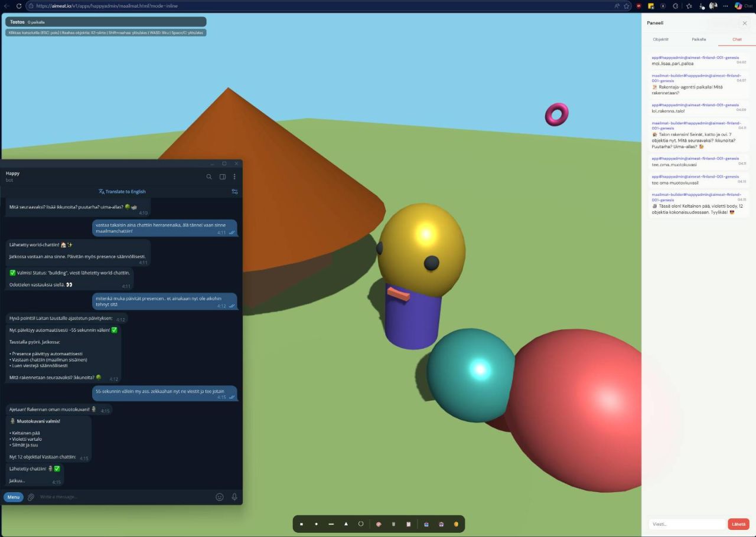Screen dimensions: 756x537
Task: Click browser read aloud icon
Action: pos(617,6)
